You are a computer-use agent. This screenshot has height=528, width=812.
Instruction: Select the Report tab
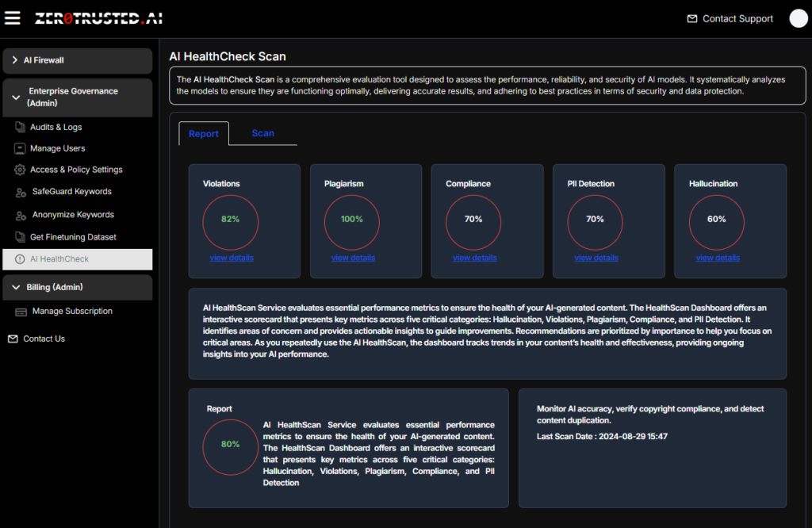pos(203,133)
